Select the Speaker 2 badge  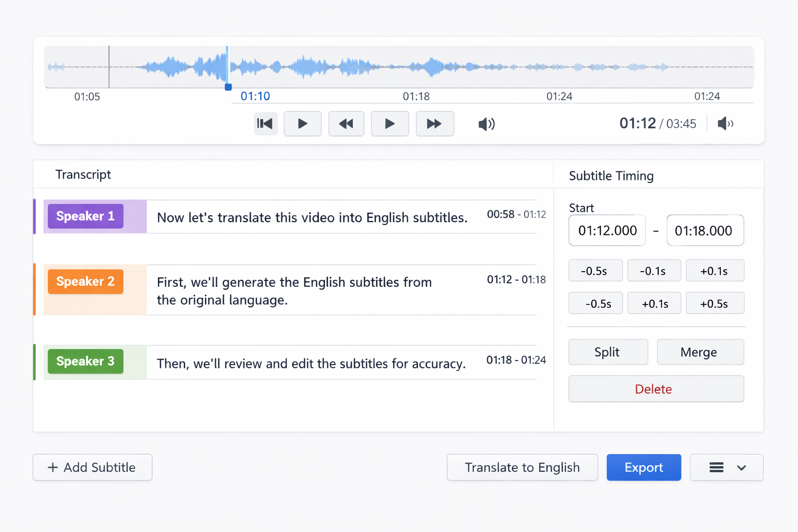[x=85, y=282]
